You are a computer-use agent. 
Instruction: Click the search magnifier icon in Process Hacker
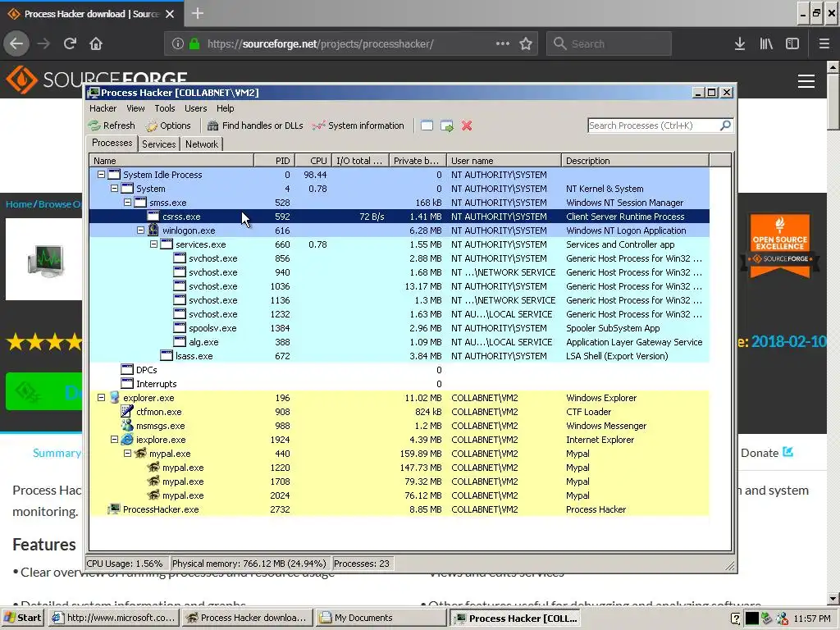pos(725,126)
